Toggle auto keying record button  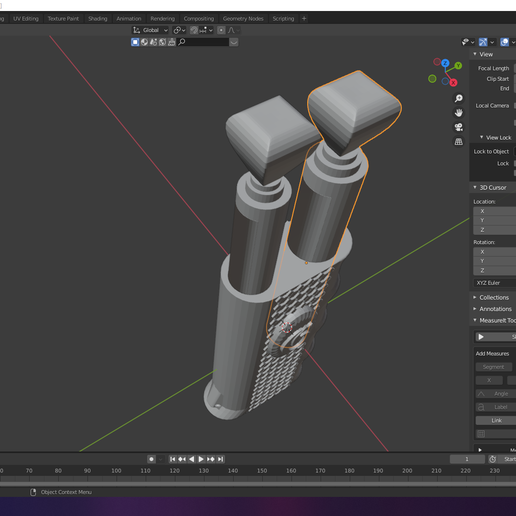pos(151,459)
